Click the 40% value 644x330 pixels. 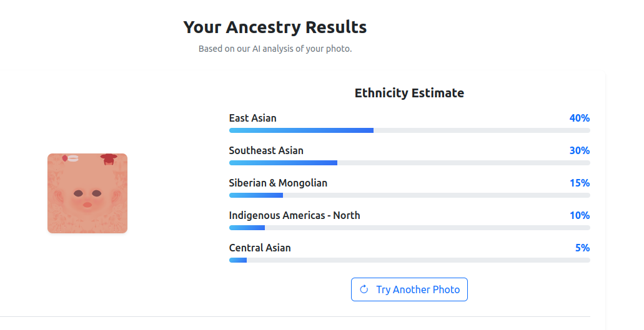[579, 118]
